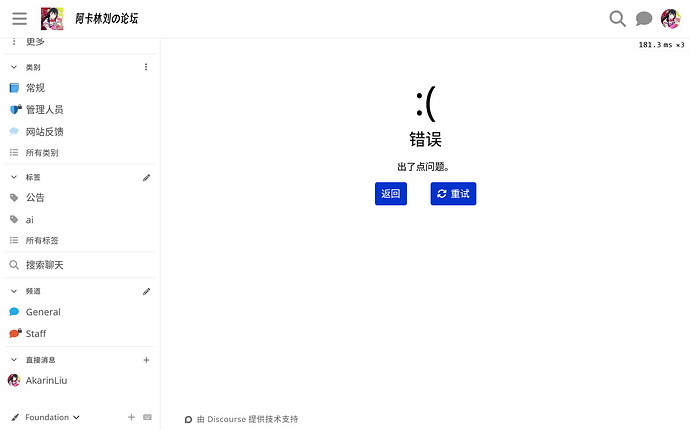The image size is (690, 430).
Task: Click the 181.3 ms profiler badge
Action: [x=661, y=45]
